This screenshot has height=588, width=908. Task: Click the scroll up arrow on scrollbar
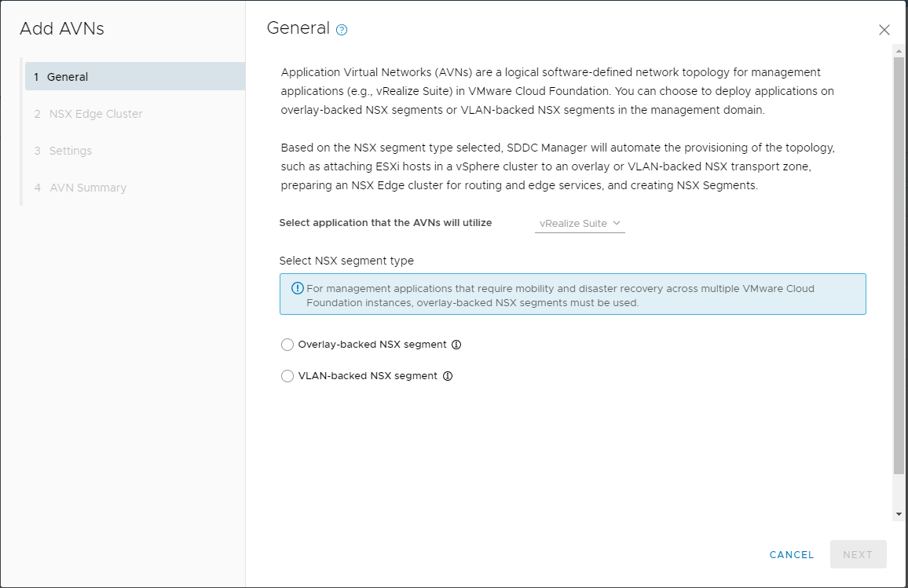899,49
